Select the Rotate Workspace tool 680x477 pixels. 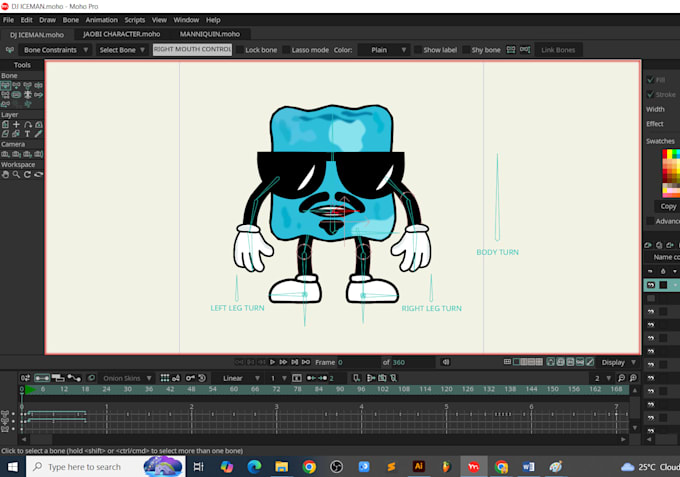click(27, 174)
